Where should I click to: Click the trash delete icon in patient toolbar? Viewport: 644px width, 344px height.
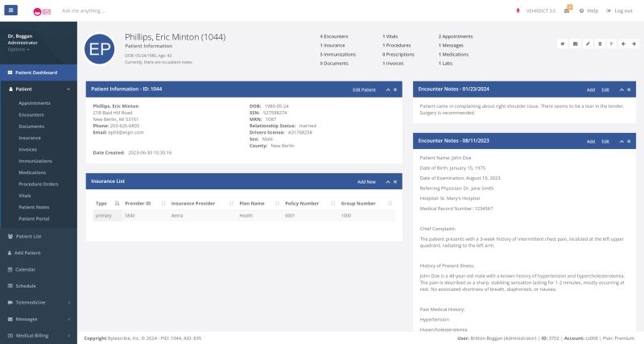click(x=599, y=43)
